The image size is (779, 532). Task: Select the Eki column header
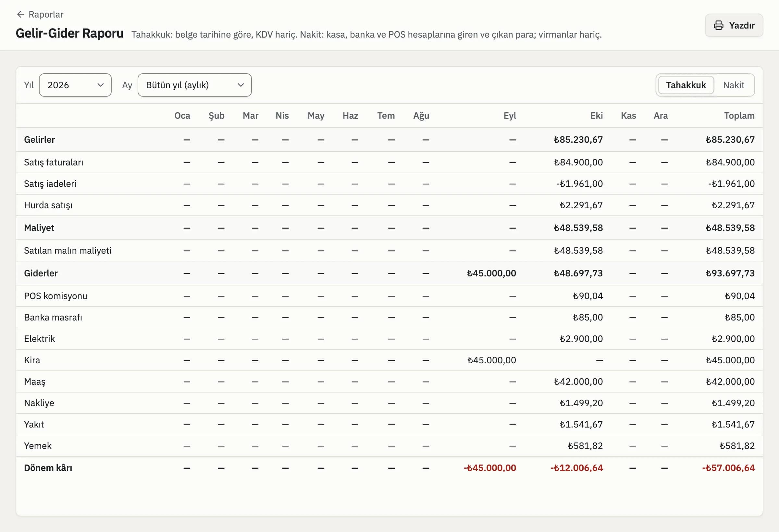coord(596,115)
